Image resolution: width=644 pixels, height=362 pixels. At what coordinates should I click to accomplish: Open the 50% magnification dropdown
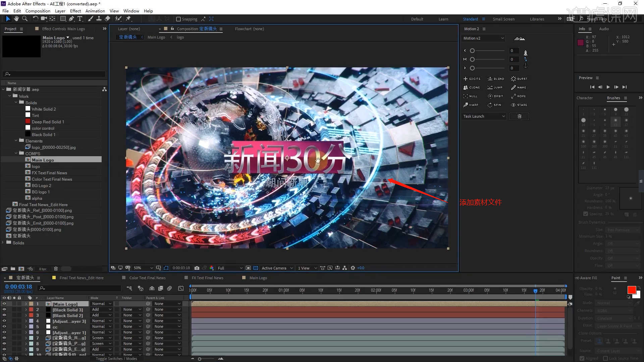coord(143,268)
